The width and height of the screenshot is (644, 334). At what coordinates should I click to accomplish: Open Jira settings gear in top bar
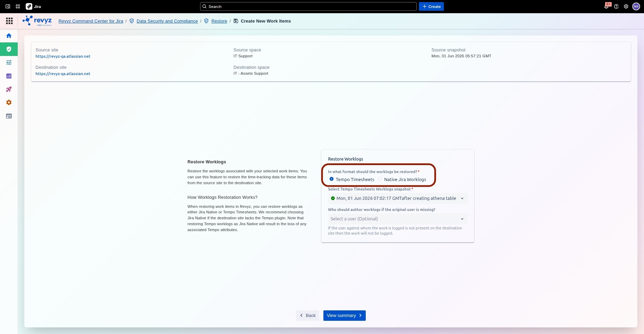(626, 7)
